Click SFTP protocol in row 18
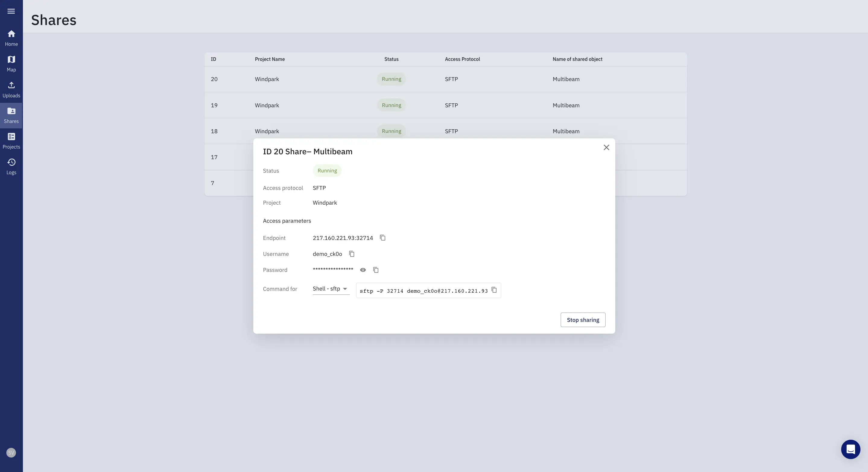This screenshot has height=472, width=868. [451, 131]
